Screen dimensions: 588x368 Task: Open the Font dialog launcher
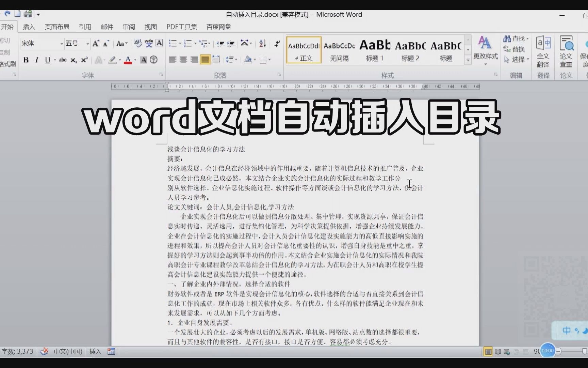(161, 74)
